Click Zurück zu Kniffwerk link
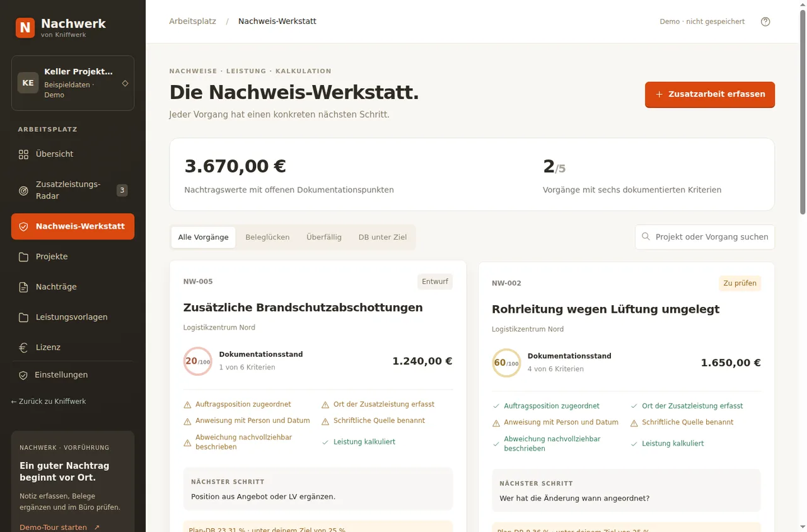This screenshot has width=807, height=532. pos(49,402)
